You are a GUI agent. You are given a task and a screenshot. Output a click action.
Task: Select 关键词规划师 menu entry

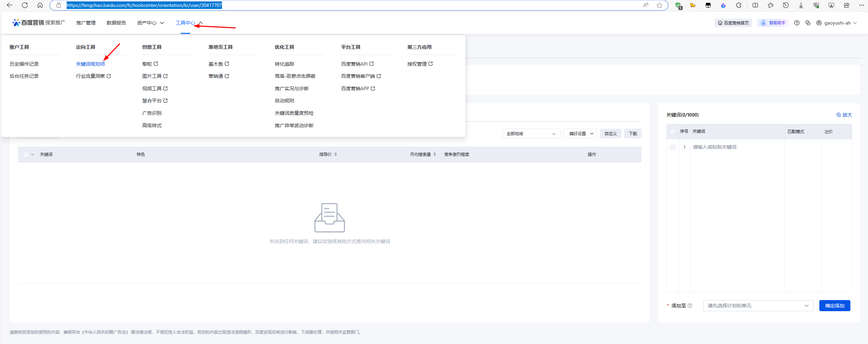[x=90, y=64]
